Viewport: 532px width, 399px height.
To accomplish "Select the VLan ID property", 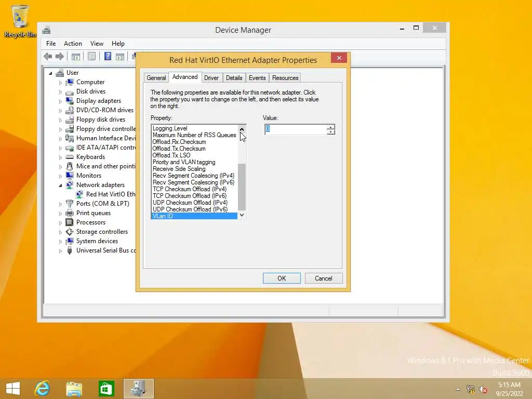I will pos(194,216).
